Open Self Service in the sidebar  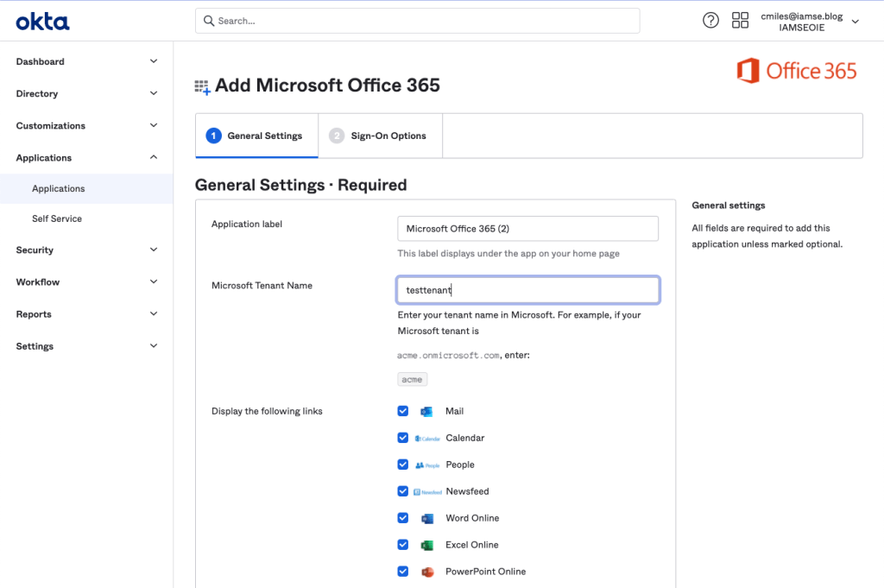pos(57,219)
